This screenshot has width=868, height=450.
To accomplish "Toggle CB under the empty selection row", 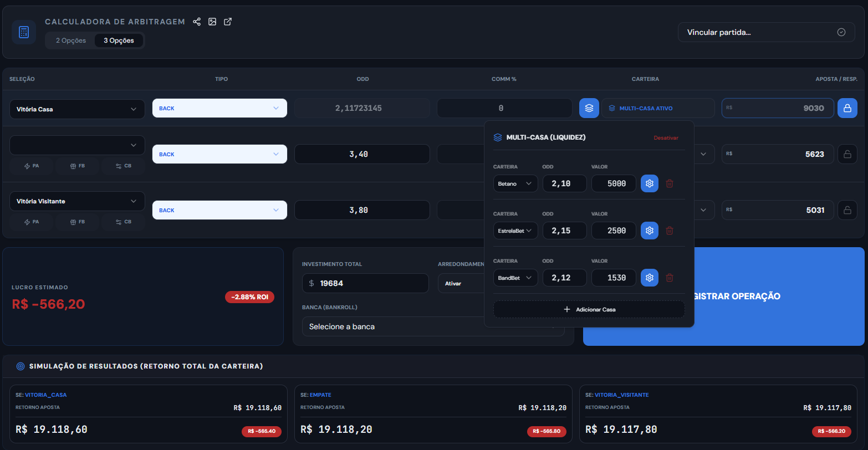I will [x=124, y=166].
